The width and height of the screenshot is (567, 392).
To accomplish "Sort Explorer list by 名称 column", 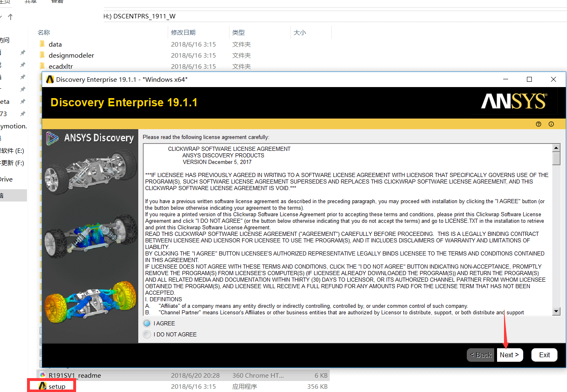I will [44, 32].
